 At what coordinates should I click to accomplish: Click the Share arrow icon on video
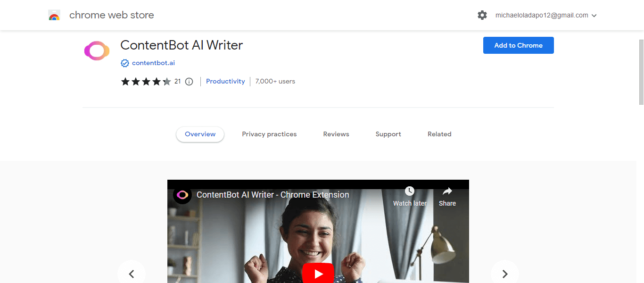[447, 191]
